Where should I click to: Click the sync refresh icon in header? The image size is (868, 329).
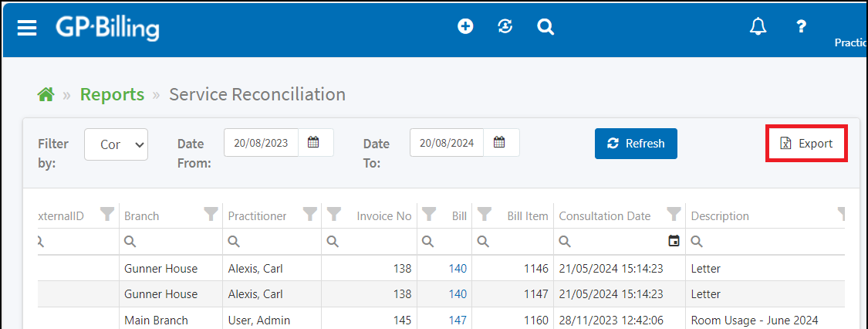pos(505,26)
